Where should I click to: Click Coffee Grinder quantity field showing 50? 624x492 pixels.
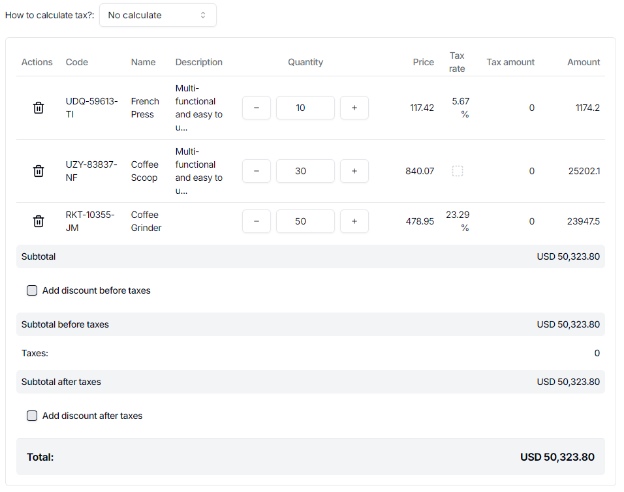coord(305,221)
